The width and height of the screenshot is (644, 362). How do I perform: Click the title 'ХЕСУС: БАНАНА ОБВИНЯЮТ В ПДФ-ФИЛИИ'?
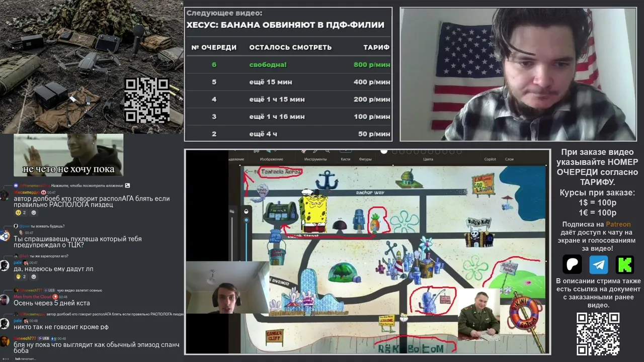tap(285, 25)
